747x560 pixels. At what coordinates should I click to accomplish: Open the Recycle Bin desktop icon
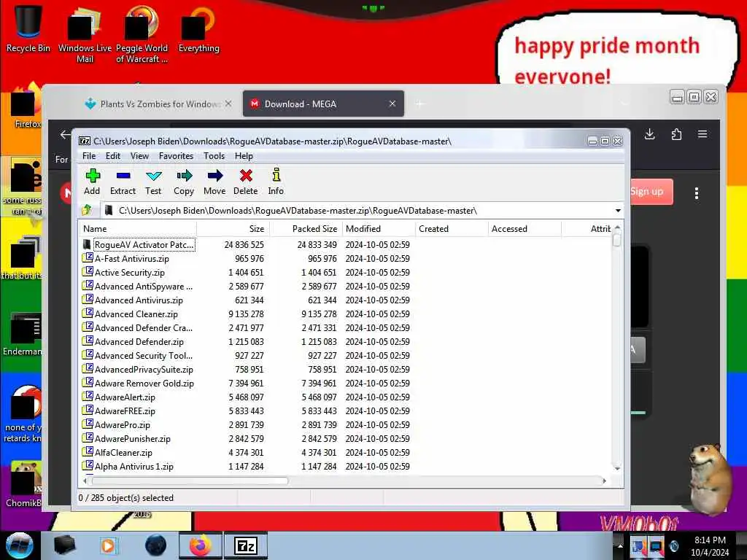pyautogui.click(x=28, y=28)
